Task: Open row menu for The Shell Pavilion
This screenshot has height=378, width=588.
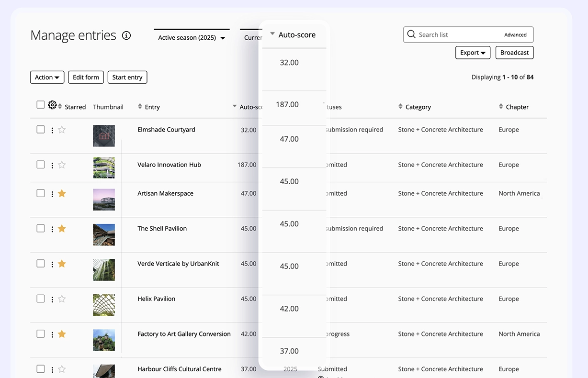Action: 52,229
